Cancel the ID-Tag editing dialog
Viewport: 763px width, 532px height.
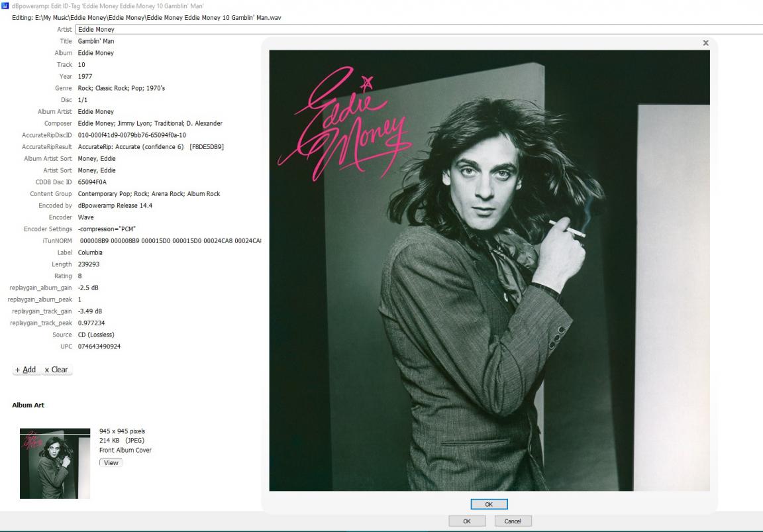coord(513,521)
